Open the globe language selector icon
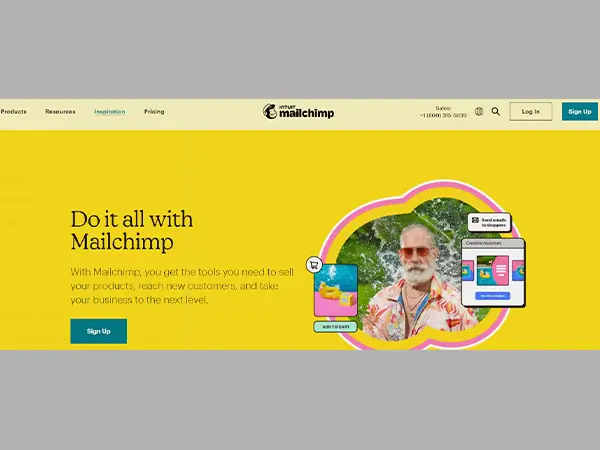This screenshot has width=600, height=450. coord(479,111)
